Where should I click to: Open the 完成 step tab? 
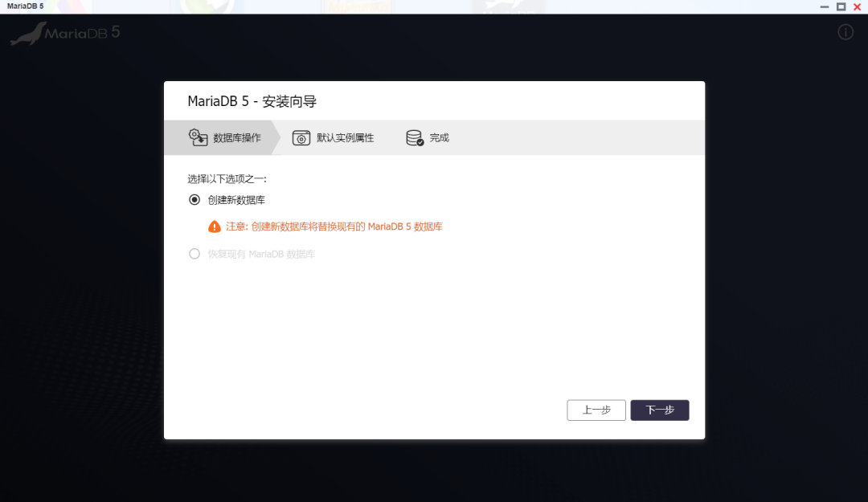tap(428, 138)
